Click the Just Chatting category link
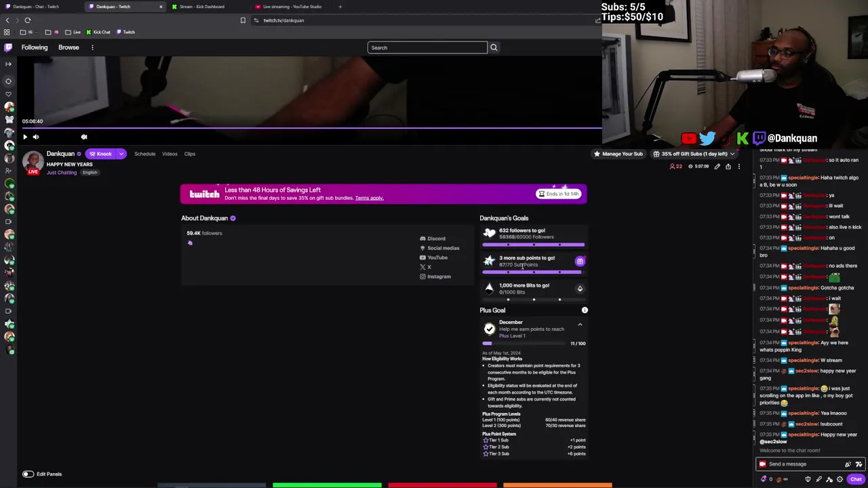 pyautogui.click(x=62, y=173)
